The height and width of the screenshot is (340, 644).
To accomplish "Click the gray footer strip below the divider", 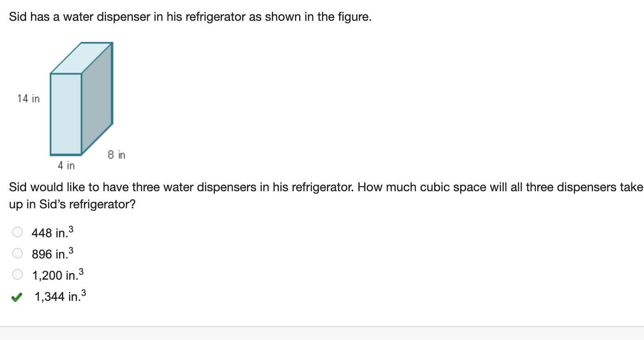I will point(322,333).
